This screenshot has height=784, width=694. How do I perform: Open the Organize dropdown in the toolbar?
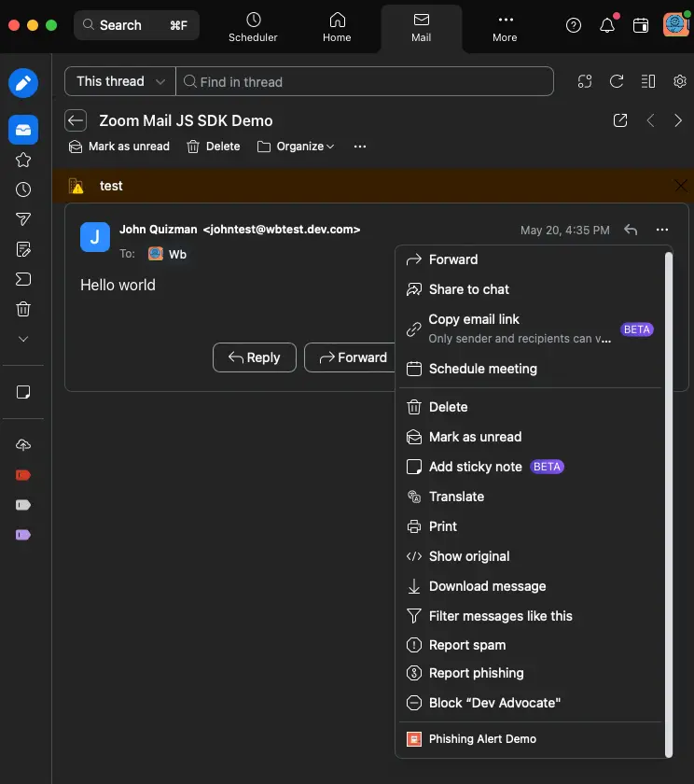tap(296, 147)
